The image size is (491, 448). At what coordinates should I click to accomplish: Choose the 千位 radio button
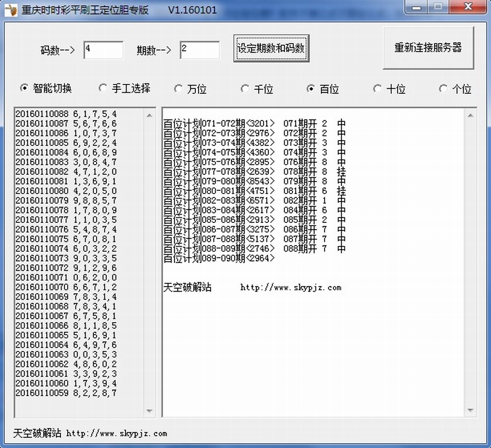[x=245, y=89]
